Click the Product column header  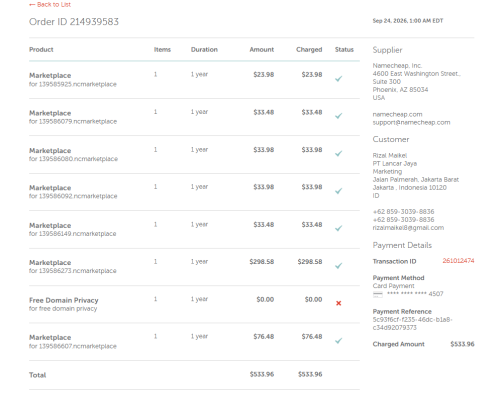[x=41, y=50]
